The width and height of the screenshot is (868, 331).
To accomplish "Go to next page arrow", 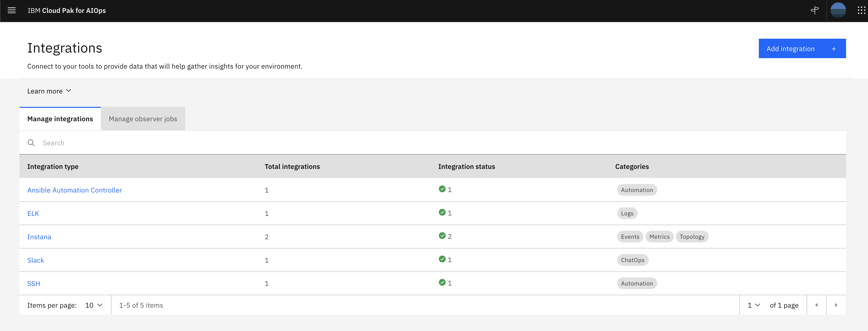I will pos(836,305).
